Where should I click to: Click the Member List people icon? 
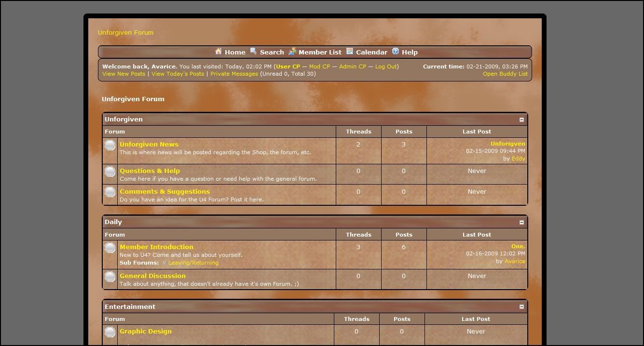(x=292, y=52)
